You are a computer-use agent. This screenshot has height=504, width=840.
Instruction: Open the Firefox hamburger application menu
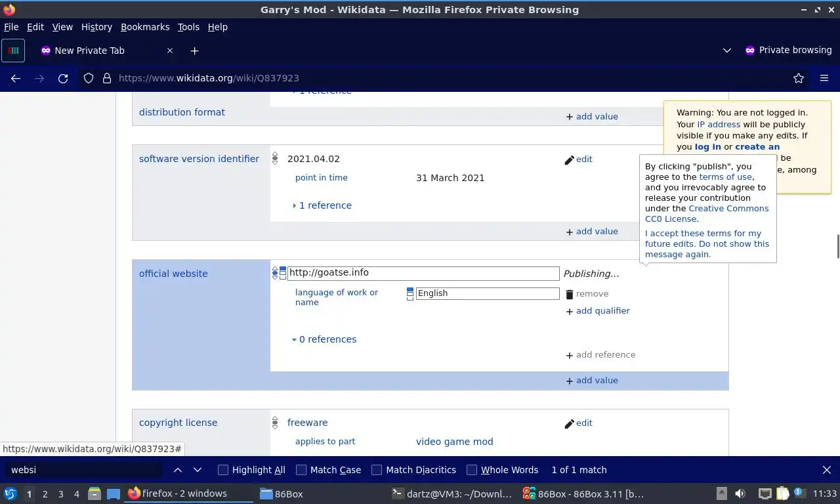coord(824,78)
